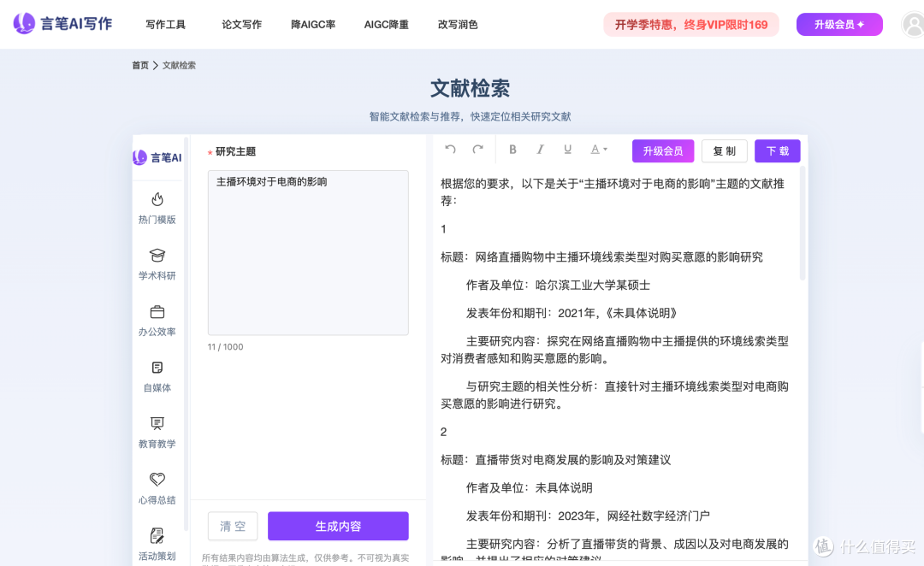Click the 复制 button

tap(725, 150)
